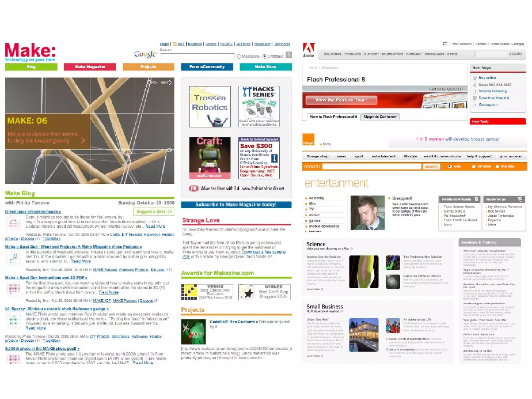Click the orange RSS feed icon

[175, 44]
